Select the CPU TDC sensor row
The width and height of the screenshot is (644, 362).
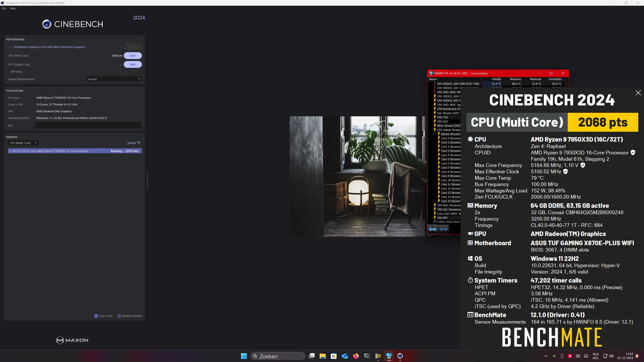click(443, 117)
